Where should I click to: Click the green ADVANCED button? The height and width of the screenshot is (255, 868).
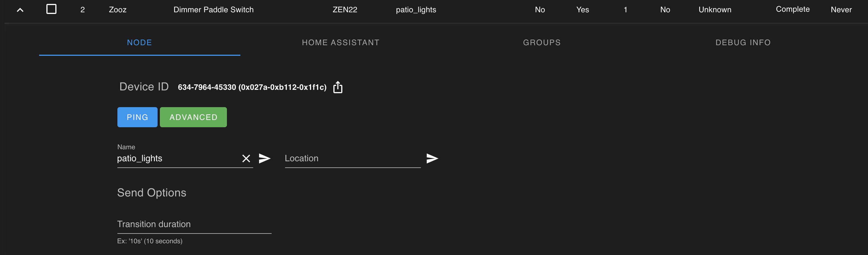[x=193, y=117]
